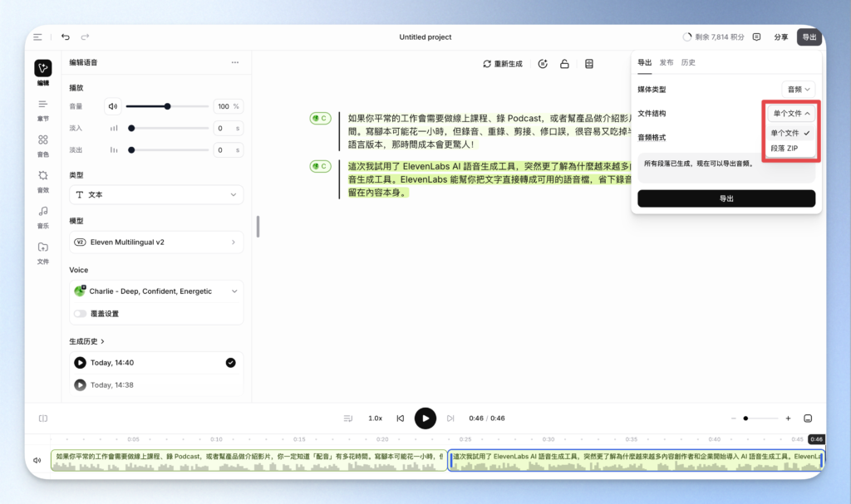Screen dimensions: 851x504
Task: Click the fade-out seconds input field
Action: click(x=228, y=150)
